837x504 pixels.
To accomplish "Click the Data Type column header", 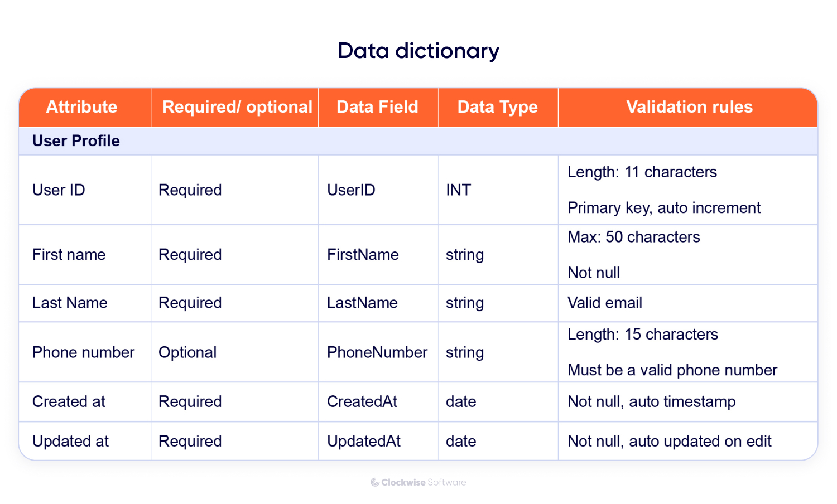I will [497, 107].
